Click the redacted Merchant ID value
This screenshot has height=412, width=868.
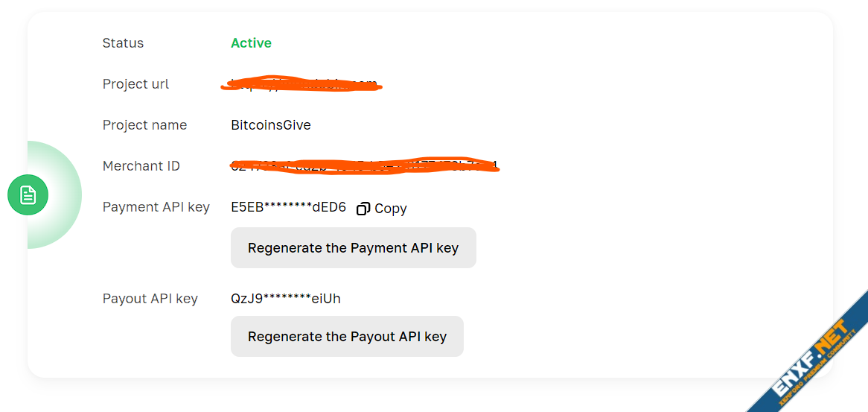(x=365, y=165)
